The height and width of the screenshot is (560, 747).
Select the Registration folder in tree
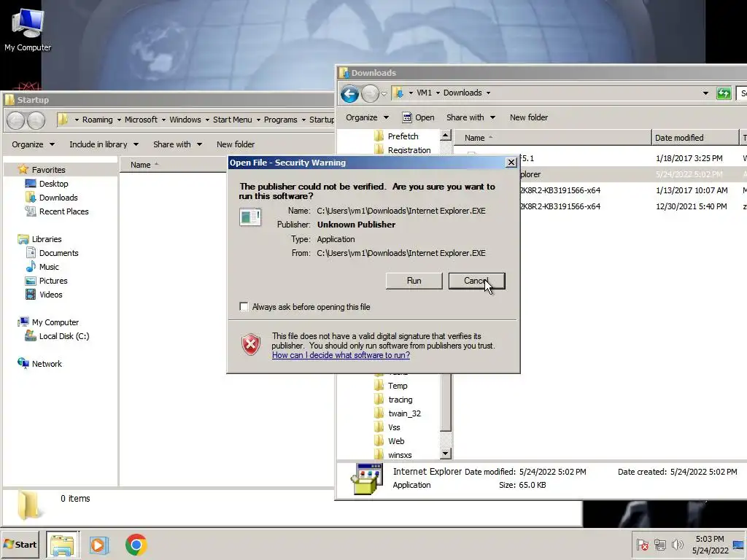(x=403, y=150)
